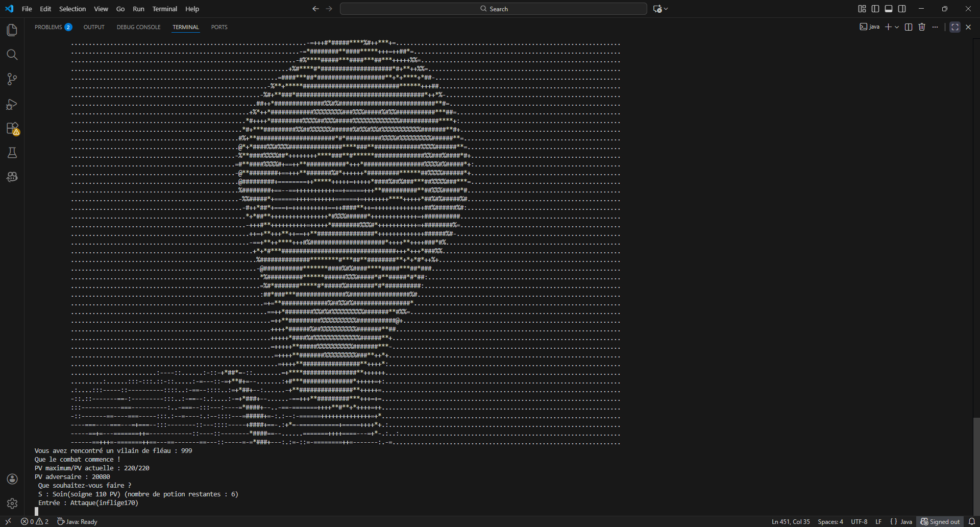The height and width of the screenshot is (527, 980).
Task: Click the line starting 'S : Soin(soigne 110 PV)'
Action: (138, 494)
